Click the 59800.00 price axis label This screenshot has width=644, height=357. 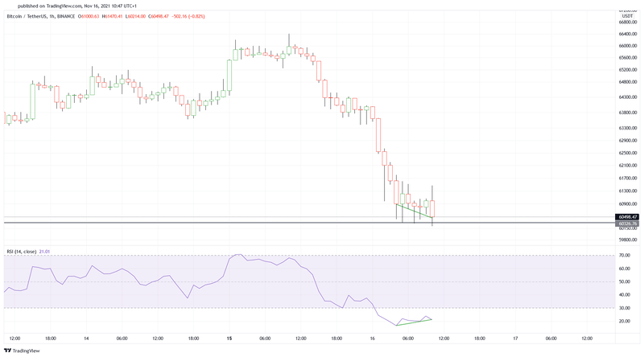[628, 240]
